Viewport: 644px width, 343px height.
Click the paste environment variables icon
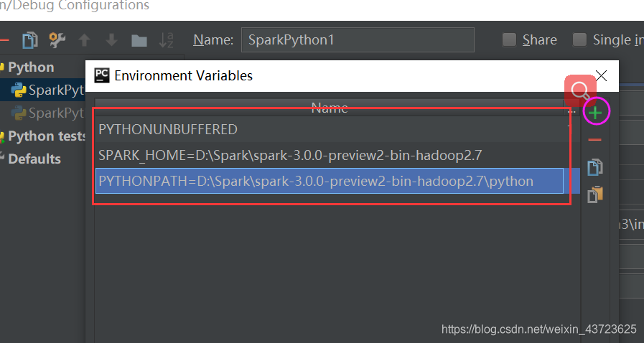tap(595, 194)
